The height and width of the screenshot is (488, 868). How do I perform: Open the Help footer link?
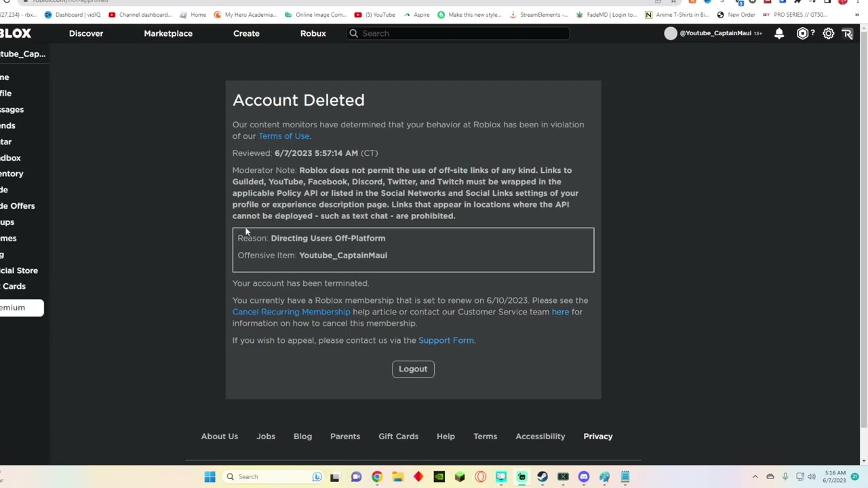(446, 436)
